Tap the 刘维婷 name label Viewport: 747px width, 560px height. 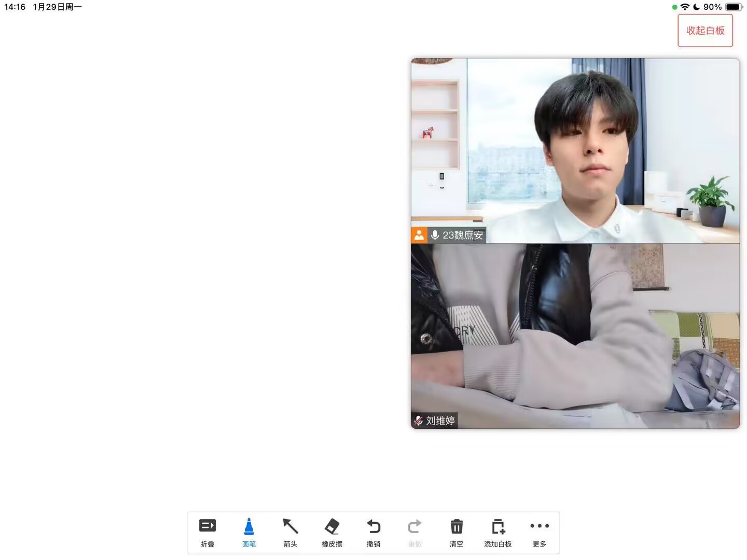pos(440,421)
